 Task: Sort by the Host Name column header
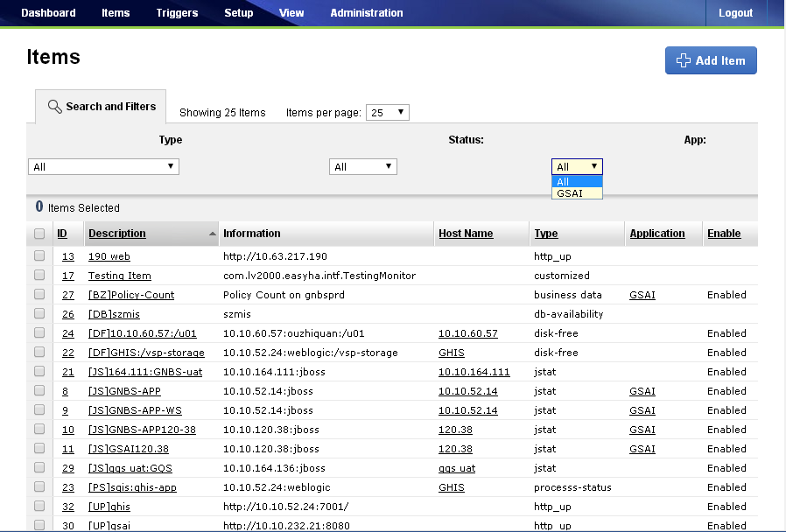click(x=466, y=234)
